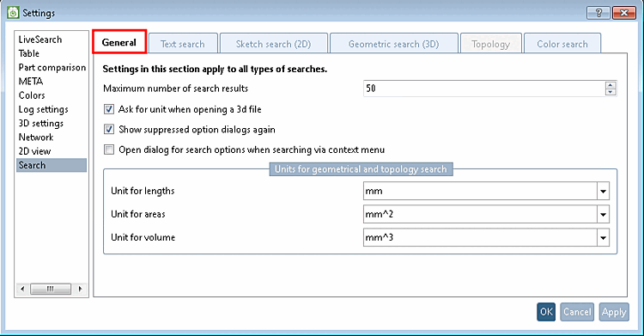Click the Settings window app icon
Viewport: 644px width, 336px height.
[x=13, y=12]
